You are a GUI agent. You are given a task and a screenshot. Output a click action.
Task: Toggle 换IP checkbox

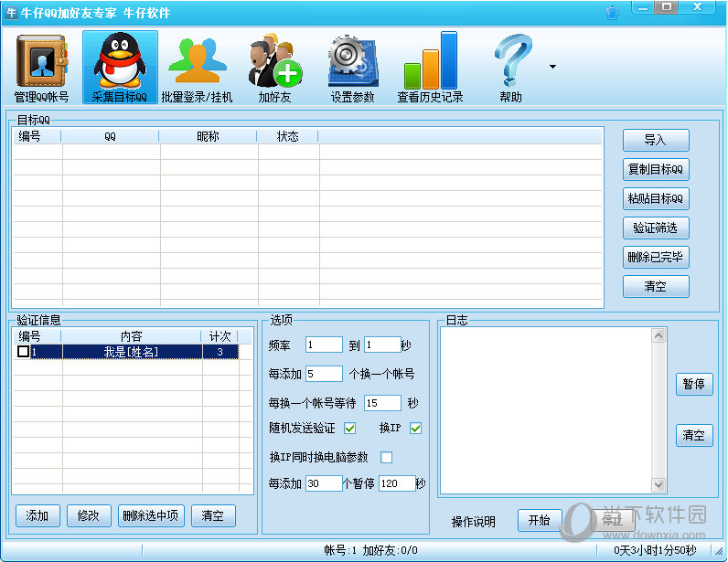(x=415, y=429)
